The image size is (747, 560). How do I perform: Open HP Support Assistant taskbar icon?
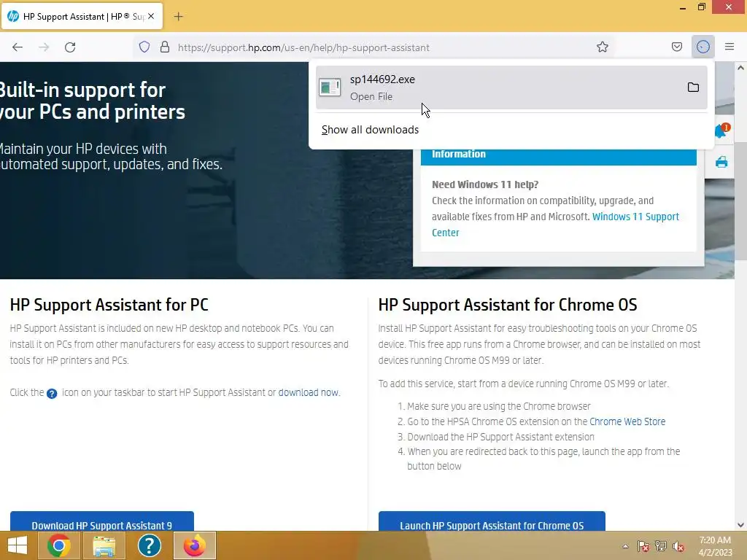tap(149, 545)
